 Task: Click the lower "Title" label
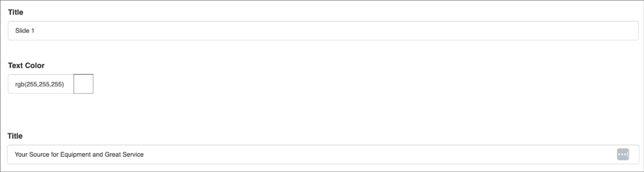[x=15, y=136]
